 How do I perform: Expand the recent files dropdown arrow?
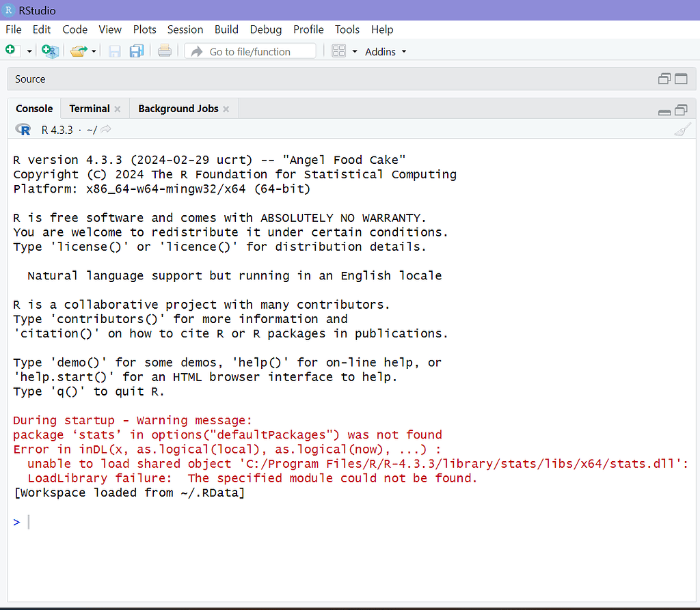click(x=94, y=51)
